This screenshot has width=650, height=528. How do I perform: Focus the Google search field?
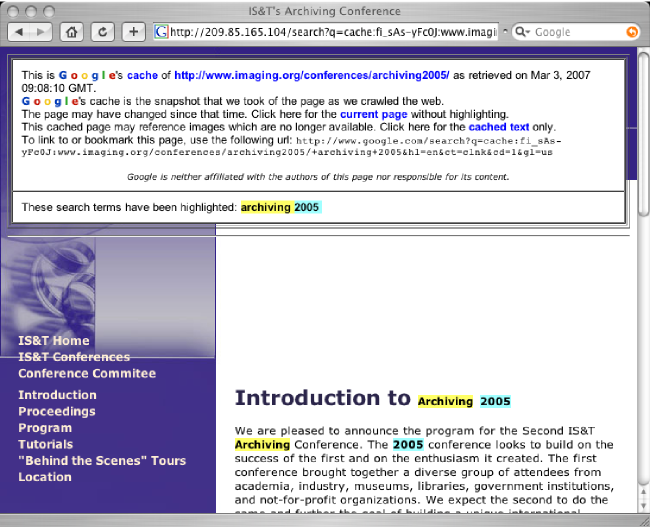(577, 31)
